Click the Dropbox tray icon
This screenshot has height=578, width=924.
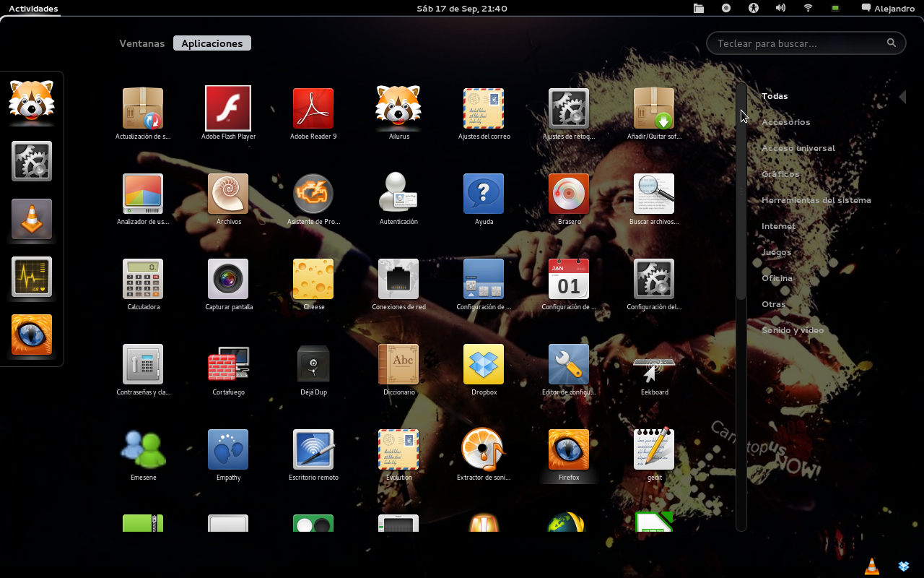[x=904, y=566]
